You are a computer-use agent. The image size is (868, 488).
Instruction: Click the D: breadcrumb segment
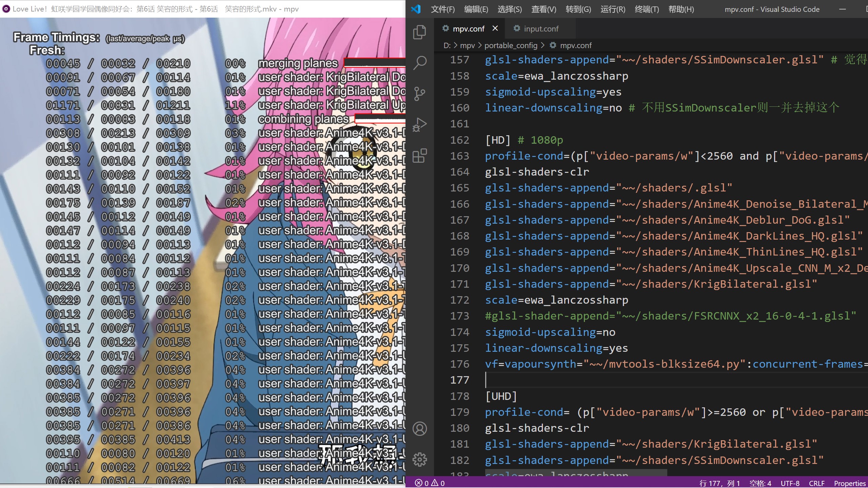447,45
